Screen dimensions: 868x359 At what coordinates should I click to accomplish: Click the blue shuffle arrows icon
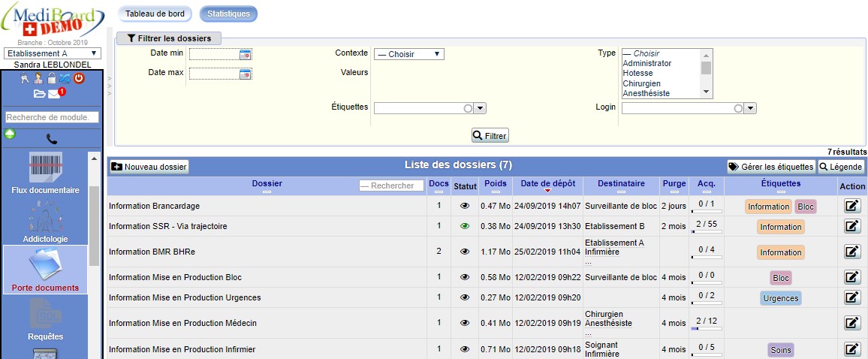(x=65, y=79)
